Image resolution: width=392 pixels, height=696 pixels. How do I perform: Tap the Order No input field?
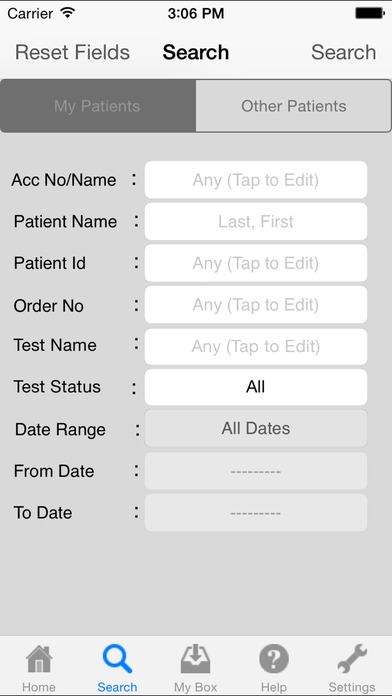coord(256,305)
